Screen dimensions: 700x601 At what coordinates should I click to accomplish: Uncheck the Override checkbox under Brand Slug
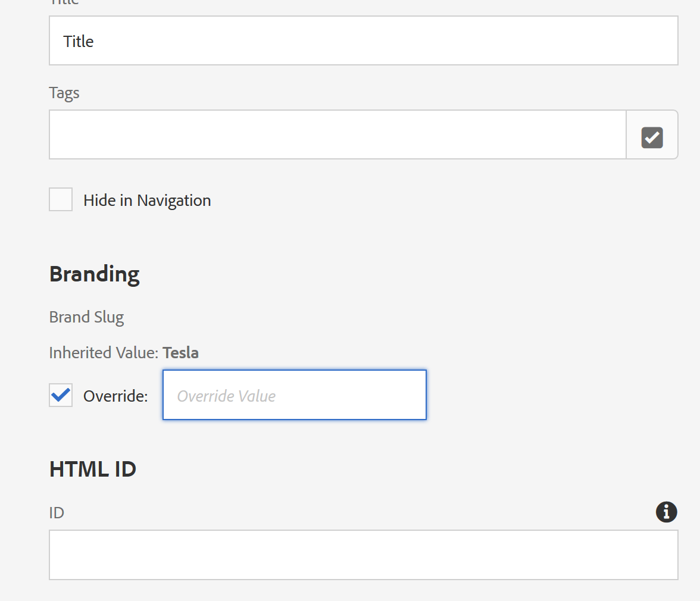point(60,395)
